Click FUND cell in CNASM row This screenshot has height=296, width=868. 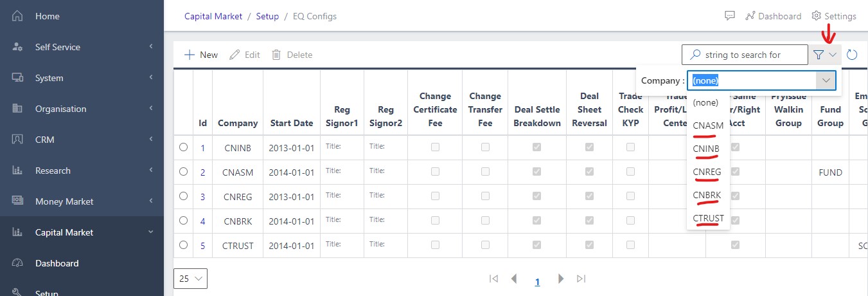830,172
